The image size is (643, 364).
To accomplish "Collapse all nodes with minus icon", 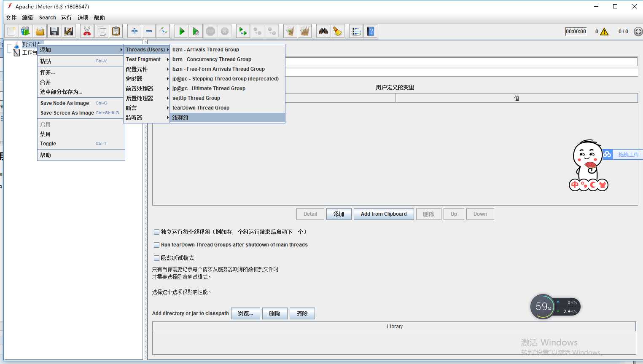I will click(x=149, y=31).
